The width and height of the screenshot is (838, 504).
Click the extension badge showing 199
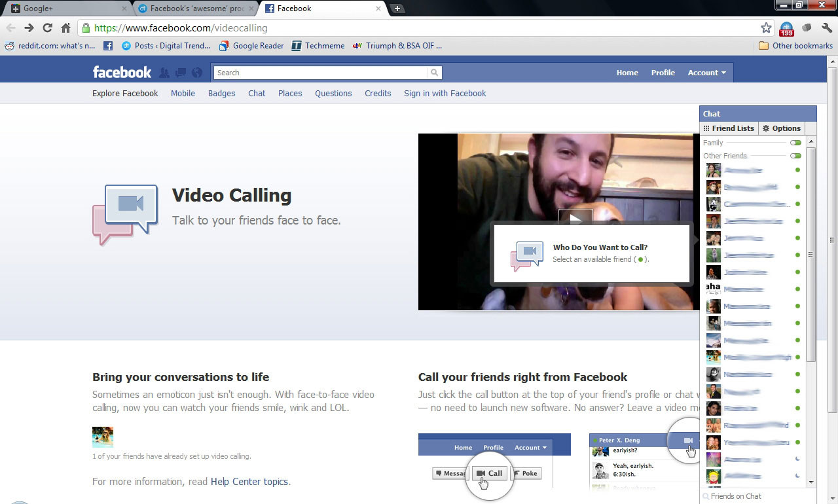click(786, 29)
